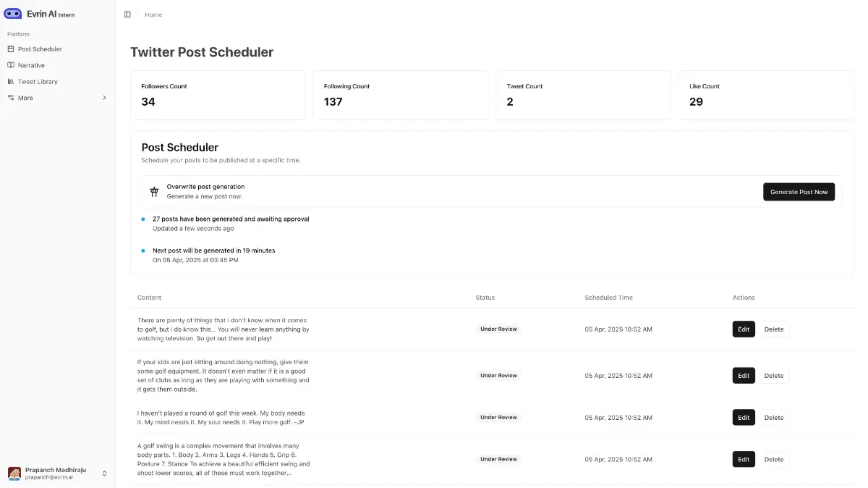Viewport: 868px width, 488px height.
Task: Click the Followers Count card
Action: [x=218, y=95]
